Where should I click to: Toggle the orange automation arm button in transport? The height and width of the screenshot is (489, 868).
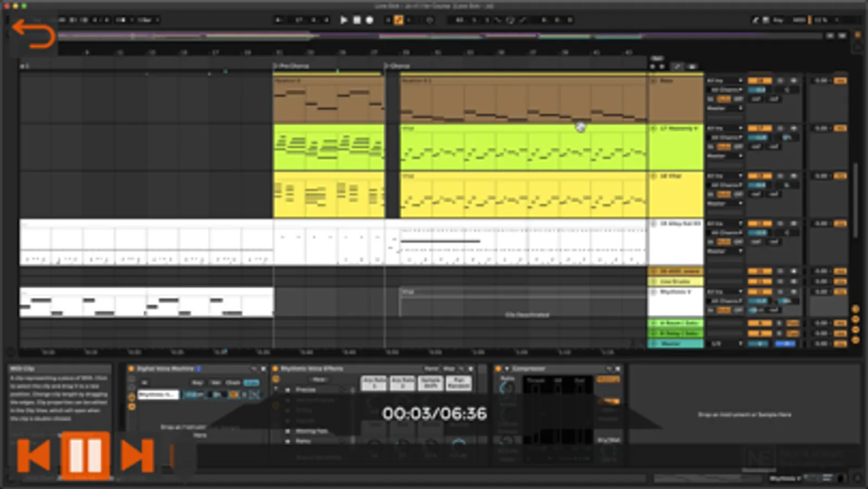pyautogui.click(x=398, y=20)
